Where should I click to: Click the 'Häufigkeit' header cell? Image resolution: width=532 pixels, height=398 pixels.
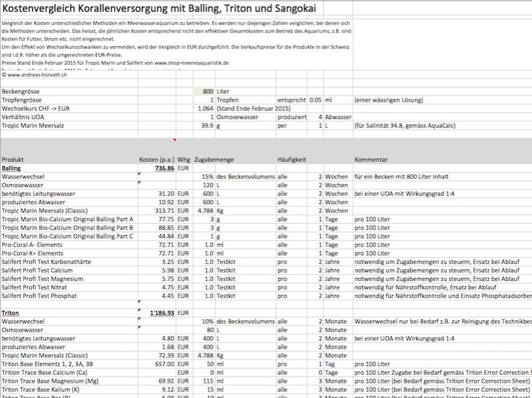click(292, 159)
